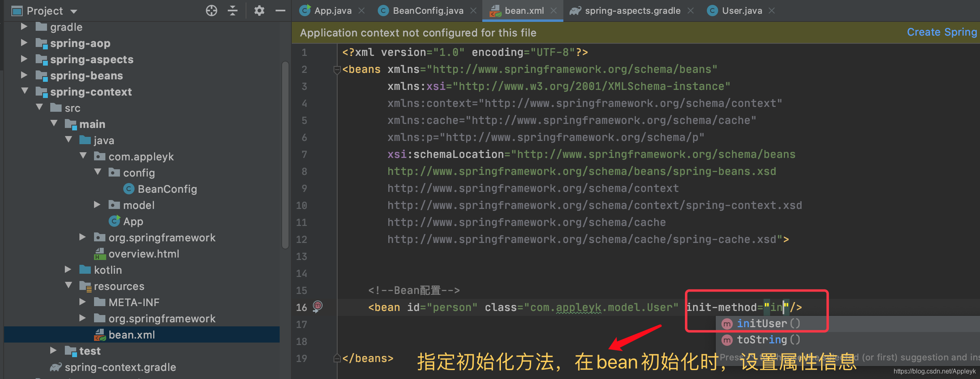Click the com.appleyk.model.User class value
The width and height of the screenshot is (980, 379).
[x=601, y=307]
